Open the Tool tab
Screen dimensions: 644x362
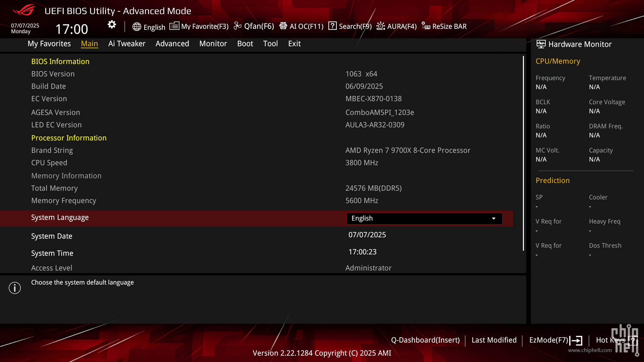point(270,44)
